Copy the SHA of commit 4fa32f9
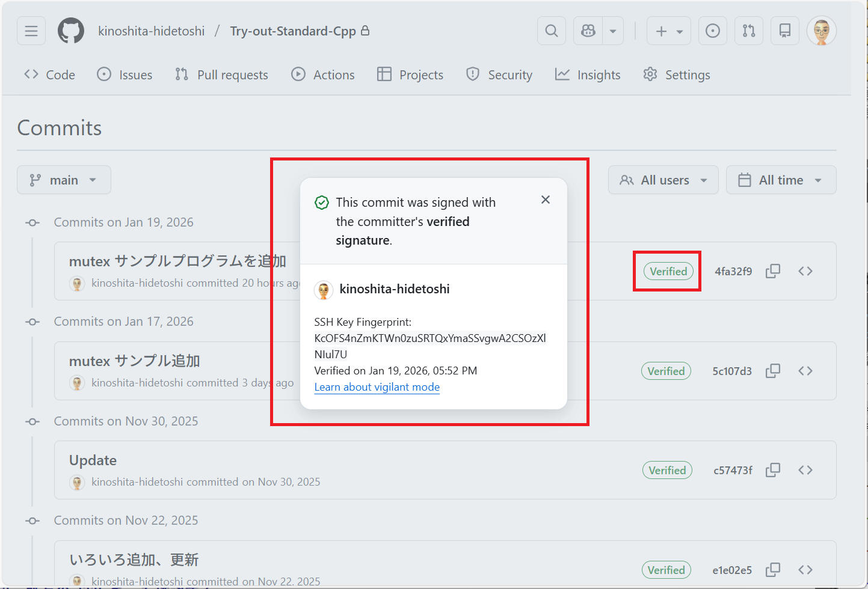 [x=772, y=271]
